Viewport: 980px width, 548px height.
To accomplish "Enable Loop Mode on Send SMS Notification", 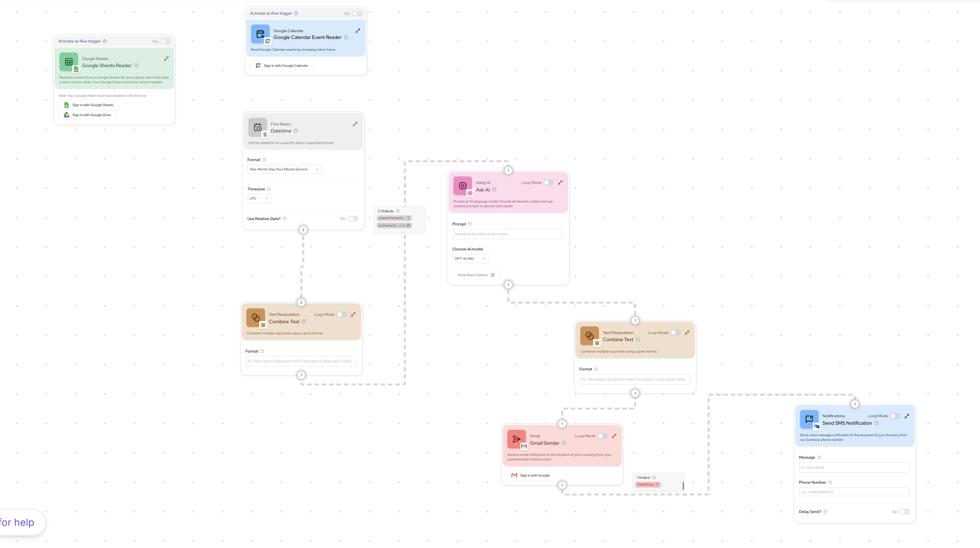I will pos(895,416).
